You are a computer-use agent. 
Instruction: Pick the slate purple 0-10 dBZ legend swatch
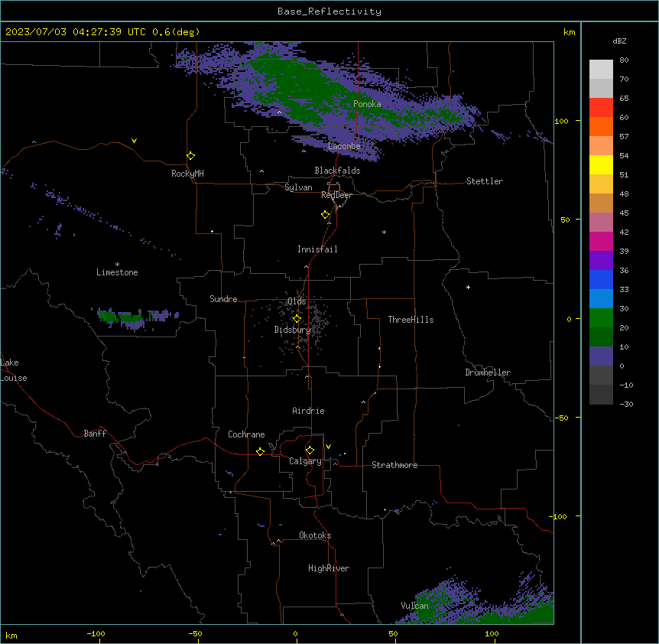coord(601,356)
